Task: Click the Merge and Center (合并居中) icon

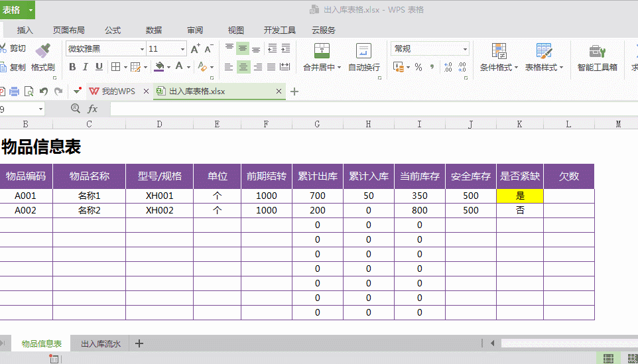Action: pyautogui.click(x=322, y=51)
